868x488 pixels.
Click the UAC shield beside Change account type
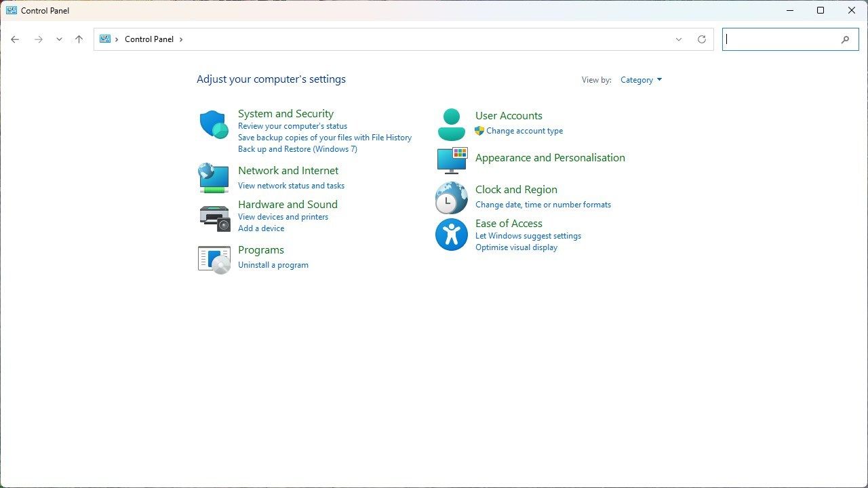tap(479, 131)
